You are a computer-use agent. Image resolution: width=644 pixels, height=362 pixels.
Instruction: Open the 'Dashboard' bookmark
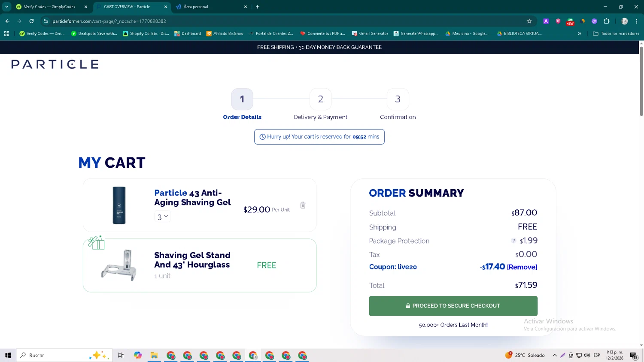pyautogui.click(x=188, y=33)
